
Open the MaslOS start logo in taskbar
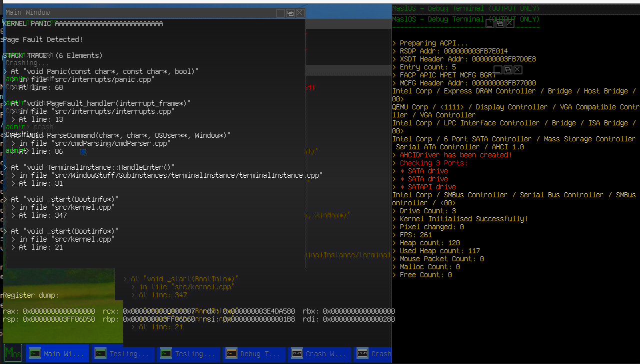[12, 354]
